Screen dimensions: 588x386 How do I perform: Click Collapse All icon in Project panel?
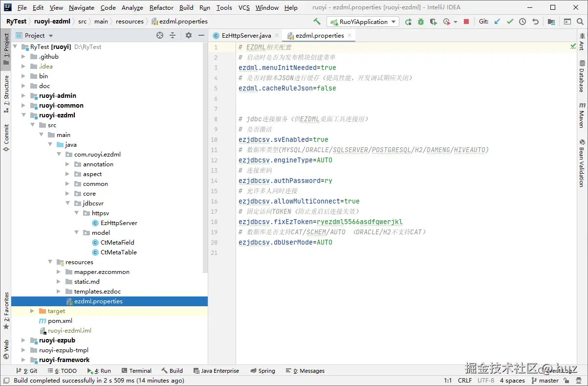click(173, 35)
